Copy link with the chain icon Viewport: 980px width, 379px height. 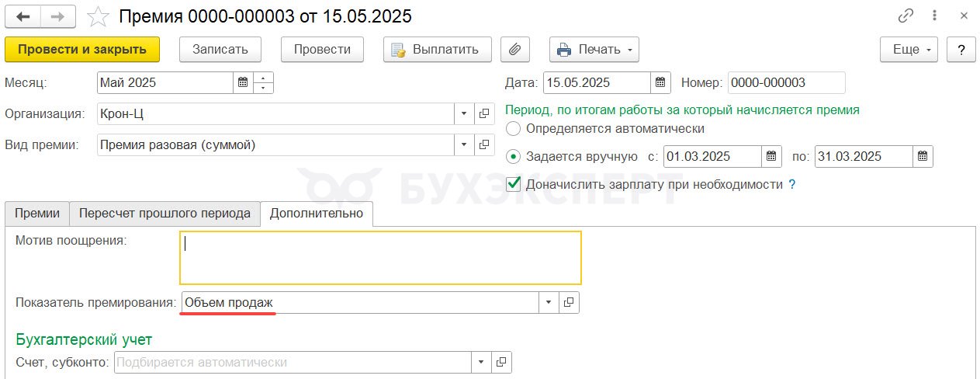click(906, 16)
